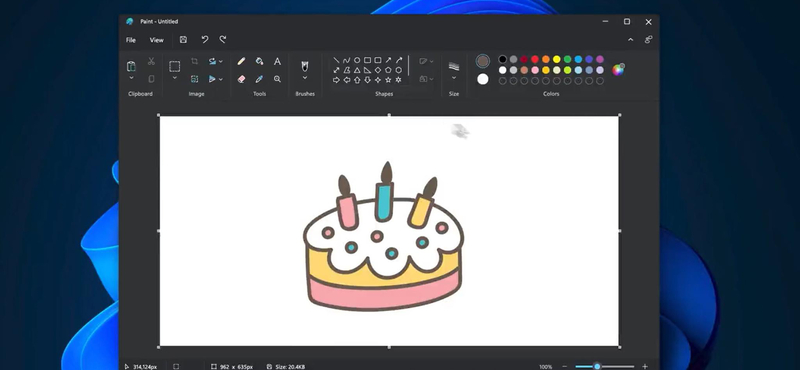This screenshot has height=370, width=800.
Task: Collapse the ribbon with the up chevron
Action: [631, 39]
